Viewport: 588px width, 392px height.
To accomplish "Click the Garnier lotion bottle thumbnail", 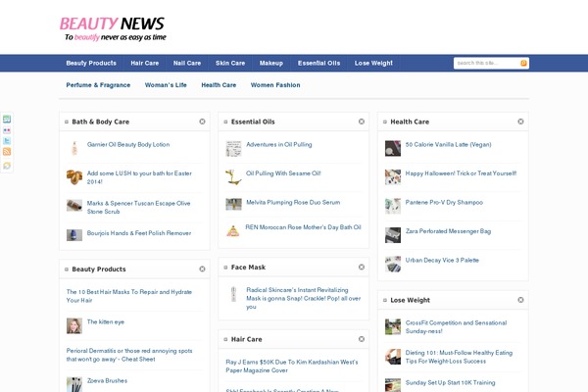I will pos(74,148).
